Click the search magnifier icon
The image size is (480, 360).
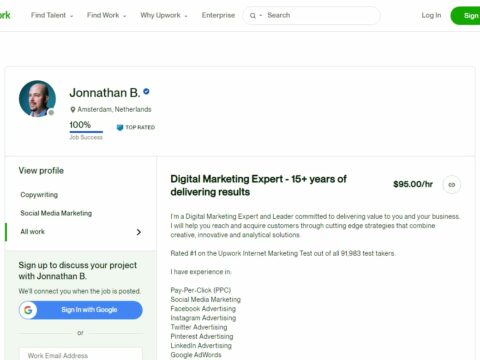253,16
